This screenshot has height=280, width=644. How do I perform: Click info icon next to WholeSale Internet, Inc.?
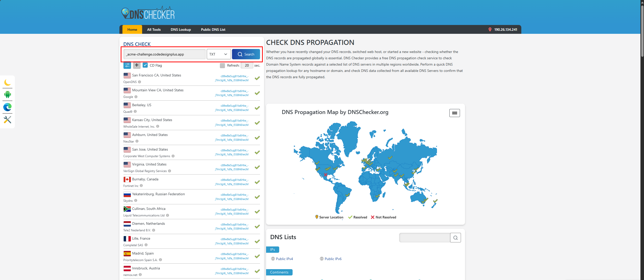(x=158, y=126)
